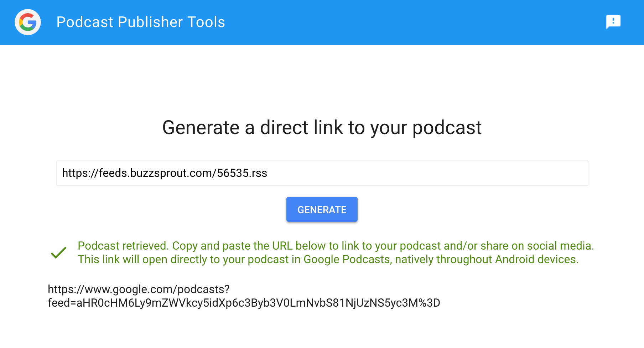This screenshot has height=348, width=644.
Task: Click the word 'Tools' in header title
Action: click(206, 22)
